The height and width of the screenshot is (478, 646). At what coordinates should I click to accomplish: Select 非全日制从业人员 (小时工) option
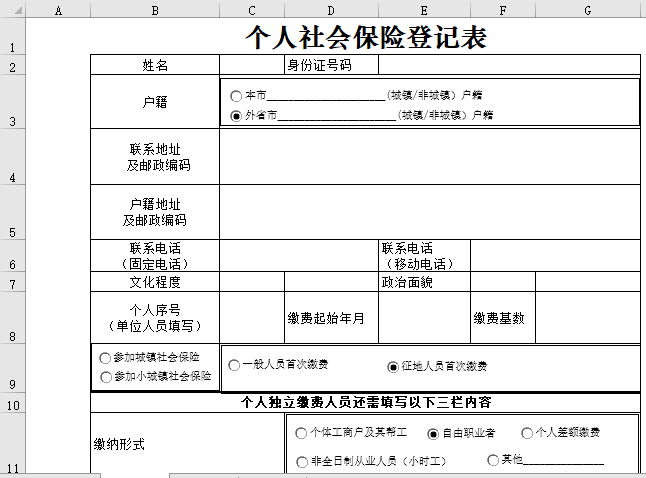pyautogui.click(x=301, y=461)
